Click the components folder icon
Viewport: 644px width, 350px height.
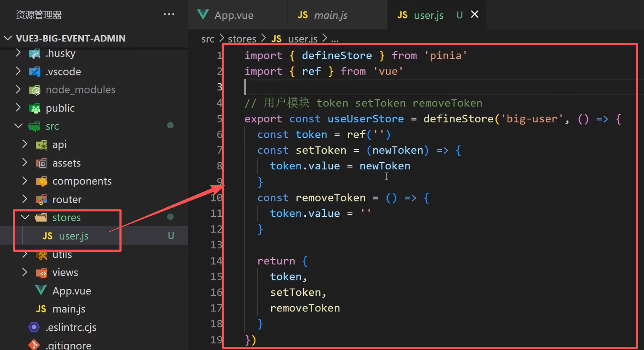(42, 181)
